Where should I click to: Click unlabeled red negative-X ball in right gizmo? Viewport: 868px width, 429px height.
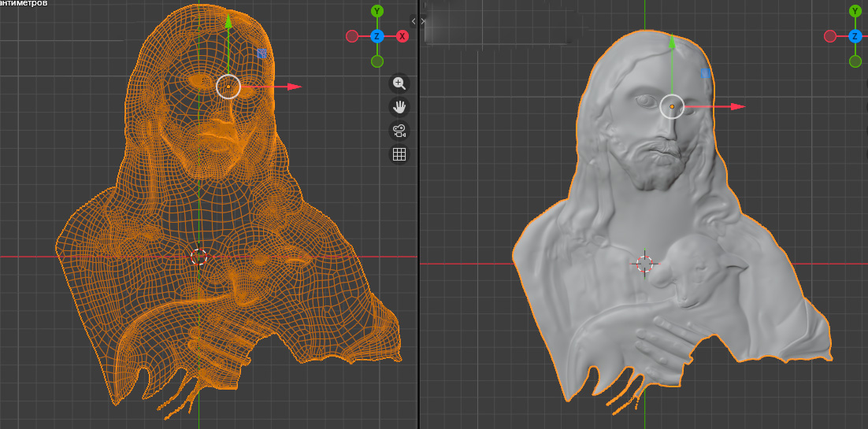(x=830, y=36)
